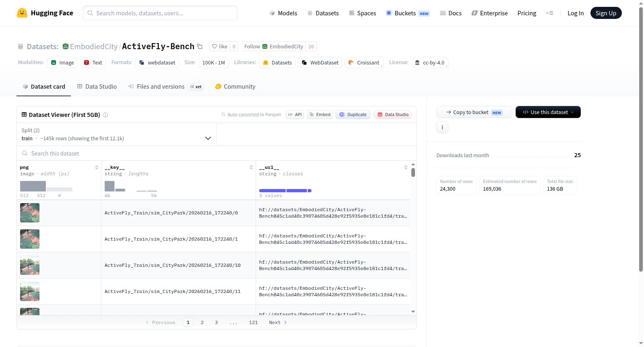
Task: Click the __key__ lengths histogram
Action: [x=130, y=186]
